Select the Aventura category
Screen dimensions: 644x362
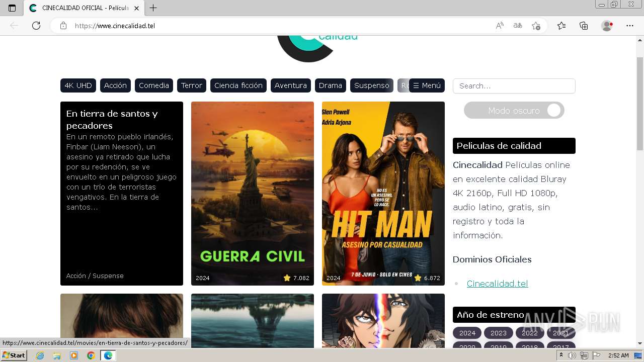291,85
